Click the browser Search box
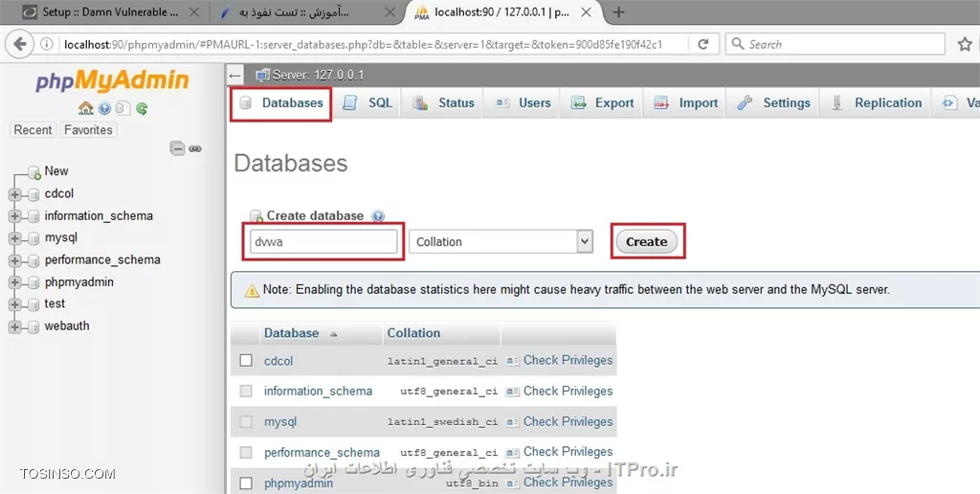Screen dimensions: 980x494 tap(835, 44)
